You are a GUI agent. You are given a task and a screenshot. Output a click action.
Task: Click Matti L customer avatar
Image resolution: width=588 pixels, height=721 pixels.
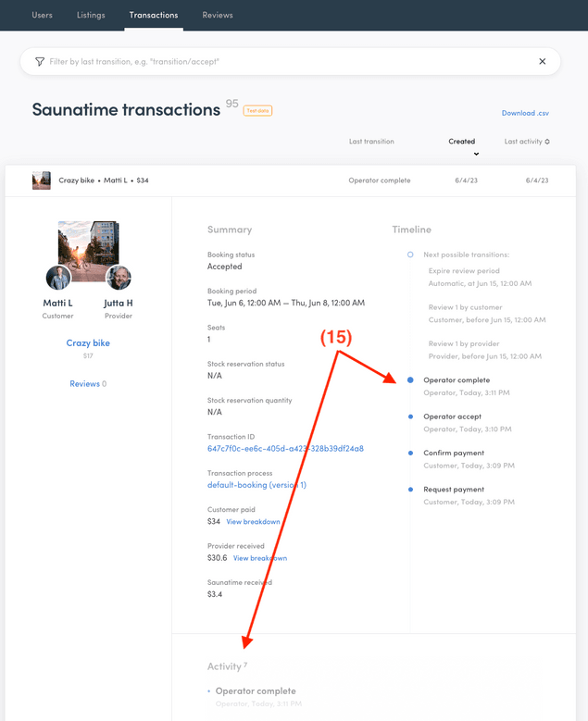click(x=58, y=278)
